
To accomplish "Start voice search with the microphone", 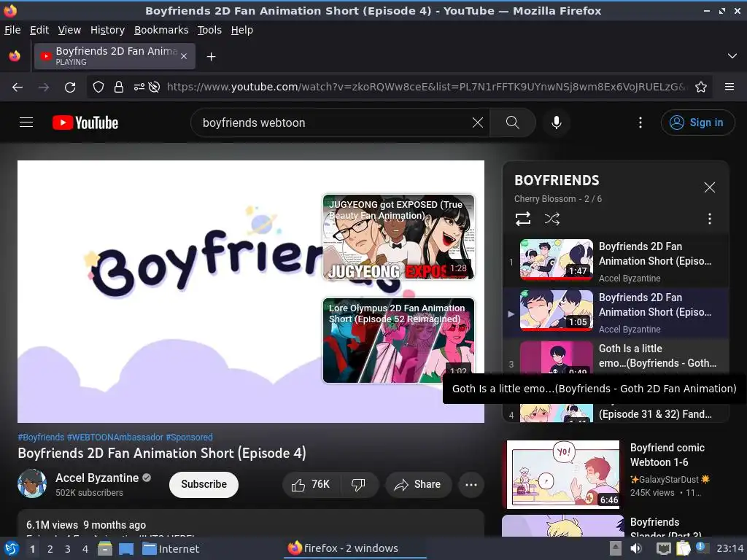I will tap(556, 122).
